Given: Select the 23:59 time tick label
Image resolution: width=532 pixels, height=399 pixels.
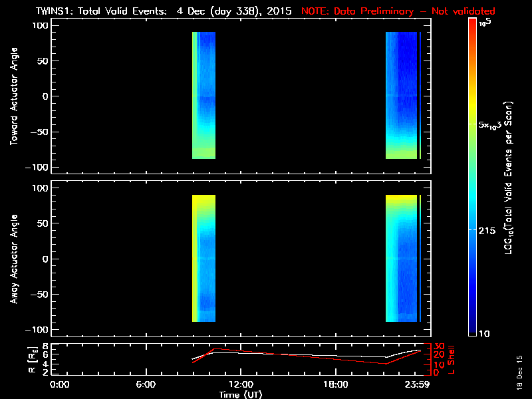Looking at the screenshot, I should pos(417,384).
